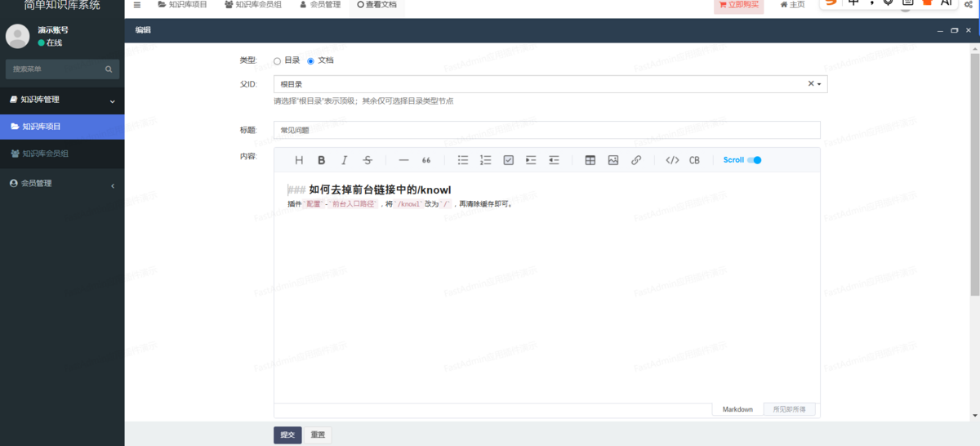This screenshot has width=980, height=446.
Task: Insert a table in the editor
Action: tap(590, 160)
